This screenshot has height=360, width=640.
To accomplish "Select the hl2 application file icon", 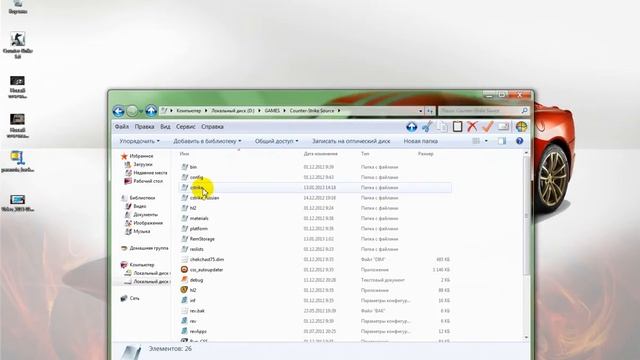I will pyautogui.click(x=184, y=290).
